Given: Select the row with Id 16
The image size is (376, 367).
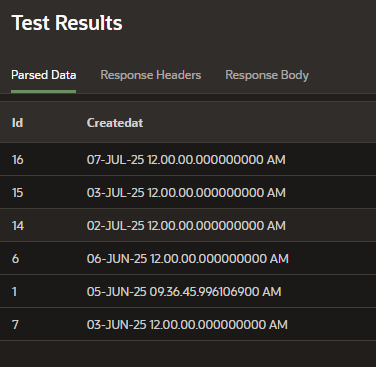Looking at the screenshot, I should click(188, 159).
